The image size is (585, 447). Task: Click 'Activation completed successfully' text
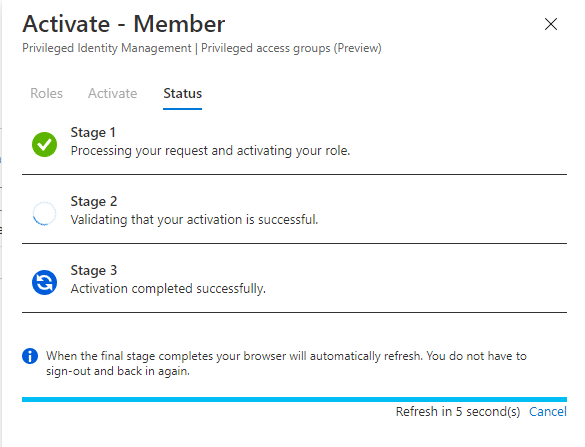click(168, 289)
